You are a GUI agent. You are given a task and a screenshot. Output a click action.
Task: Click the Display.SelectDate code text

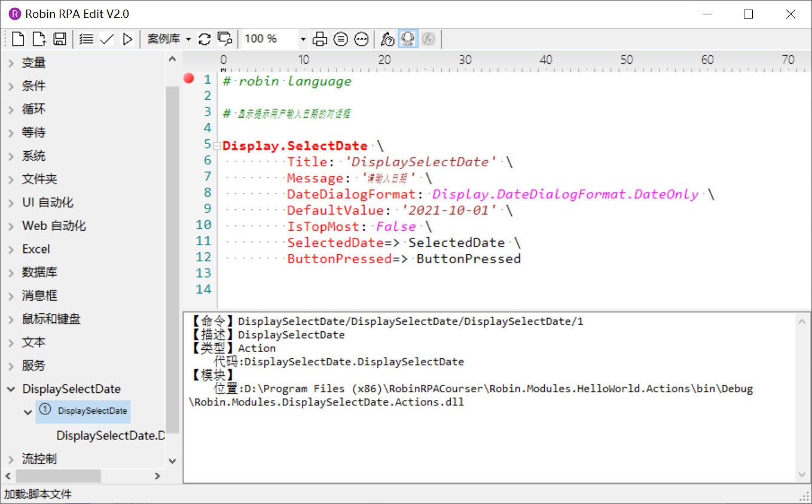point(295,146)
